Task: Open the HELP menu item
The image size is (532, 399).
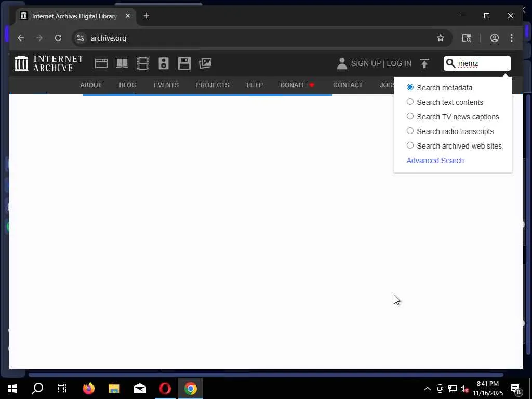Action: point(255,85)
